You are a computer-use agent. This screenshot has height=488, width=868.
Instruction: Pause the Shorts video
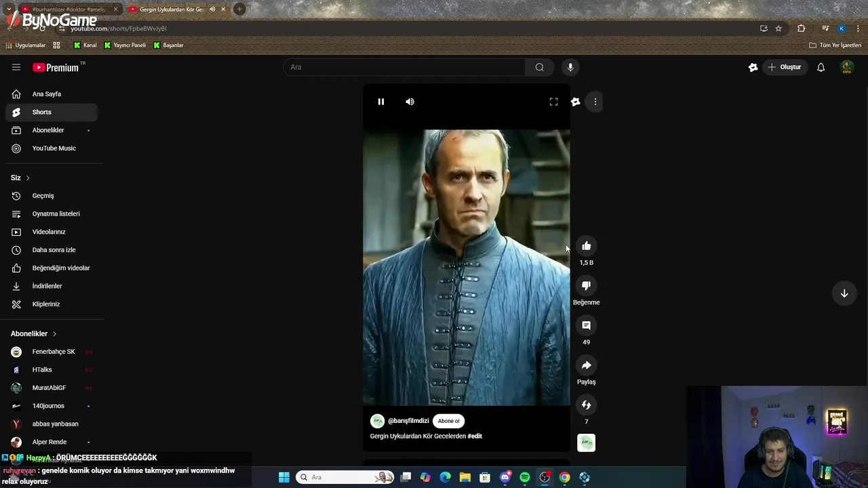pos(381,102)
